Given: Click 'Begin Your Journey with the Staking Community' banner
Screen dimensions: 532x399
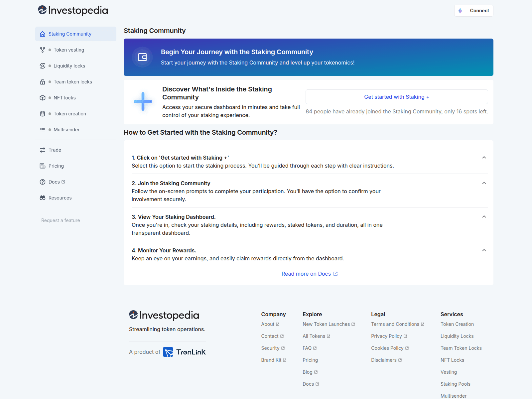Looking at the screenshot, I should (x=309, y=57).
